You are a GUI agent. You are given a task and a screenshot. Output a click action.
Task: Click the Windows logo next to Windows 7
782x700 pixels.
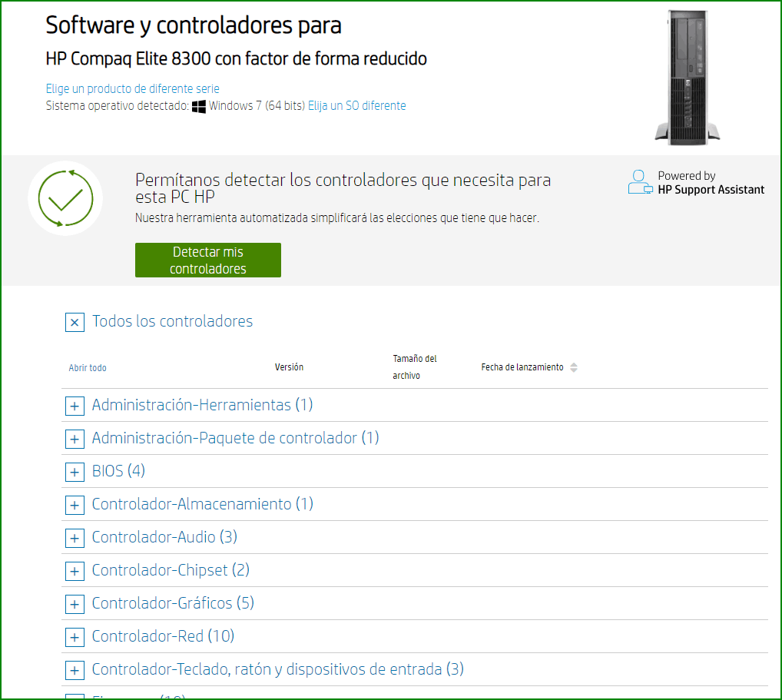tap(198, 106)
